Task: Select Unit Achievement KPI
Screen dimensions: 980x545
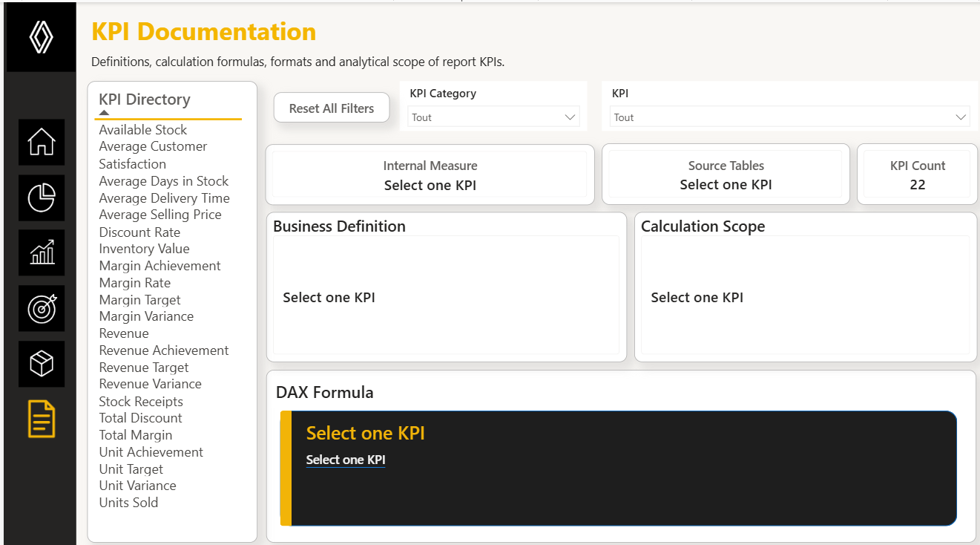Action: tap(151, 452)
